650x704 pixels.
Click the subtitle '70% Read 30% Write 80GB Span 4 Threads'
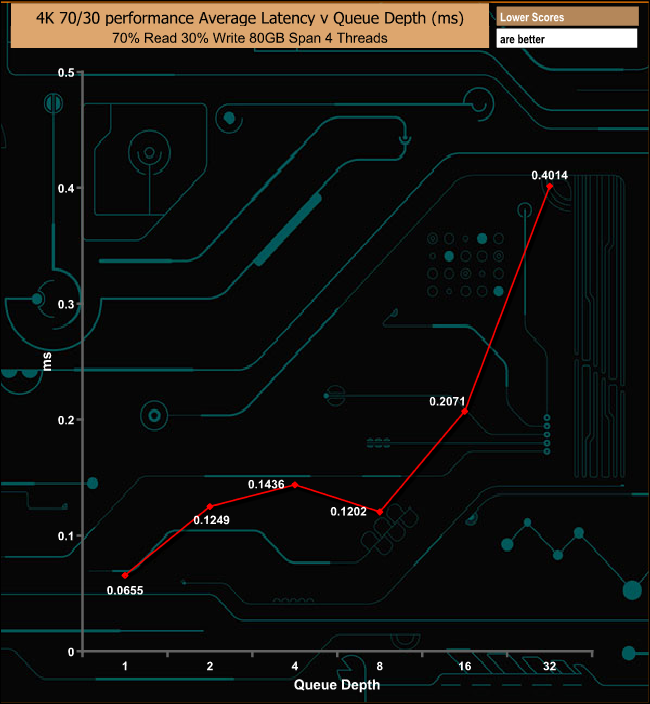pos(250,38)
